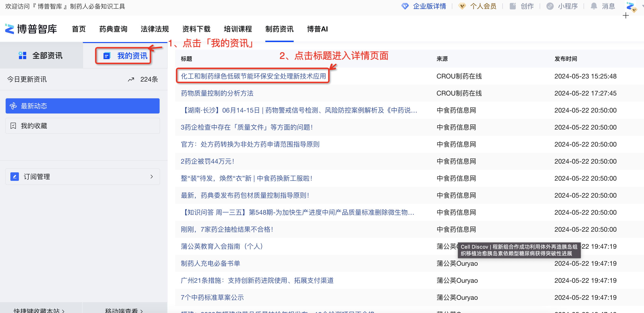Click the 224条 count
This screenshot has width=644, height=313.
[x=149, y=79]
